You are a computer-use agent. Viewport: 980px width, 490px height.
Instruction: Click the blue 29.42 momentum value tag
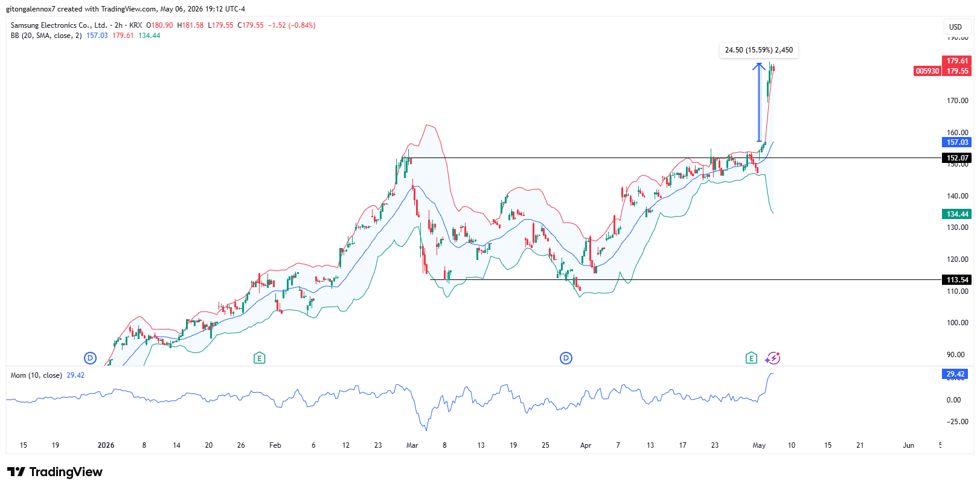pos(955,374)
